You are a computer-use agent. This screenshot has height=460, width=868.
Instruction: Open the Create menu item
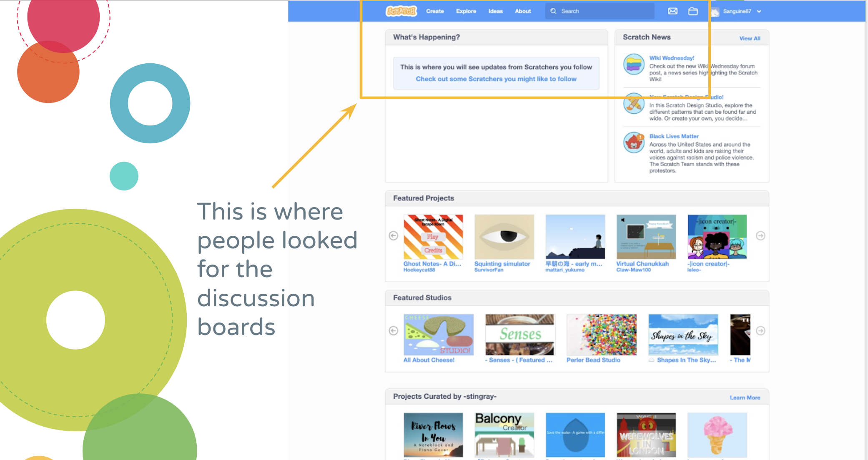(435, 11)
